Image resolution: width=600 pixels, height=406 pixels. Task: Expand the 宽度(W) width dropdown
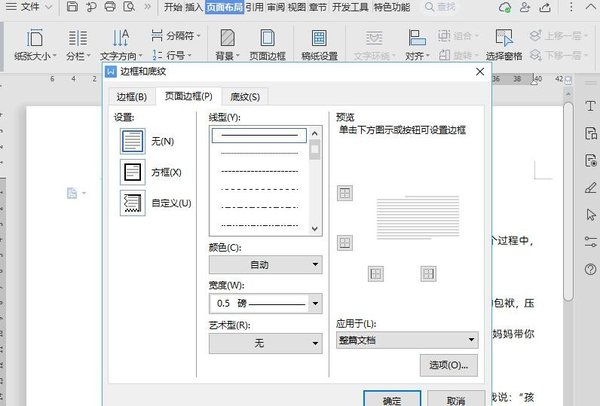[x=265, y=303]
